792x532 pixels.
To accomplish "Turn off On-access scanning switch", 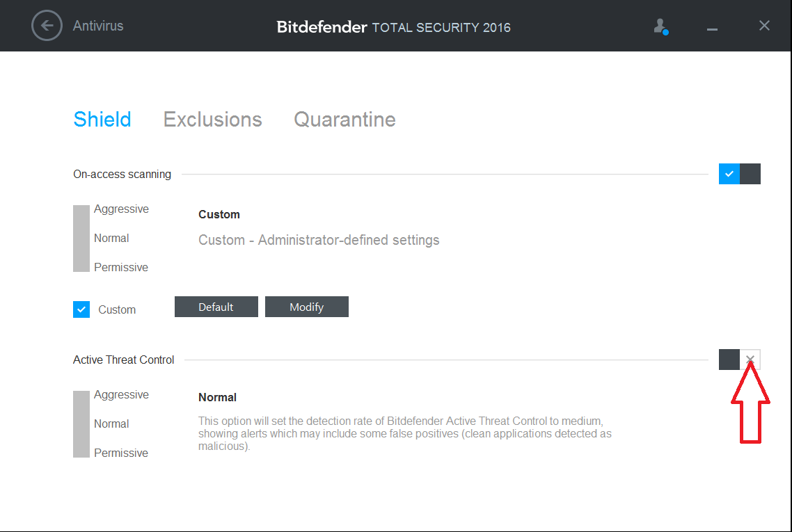I will point(740,174).
